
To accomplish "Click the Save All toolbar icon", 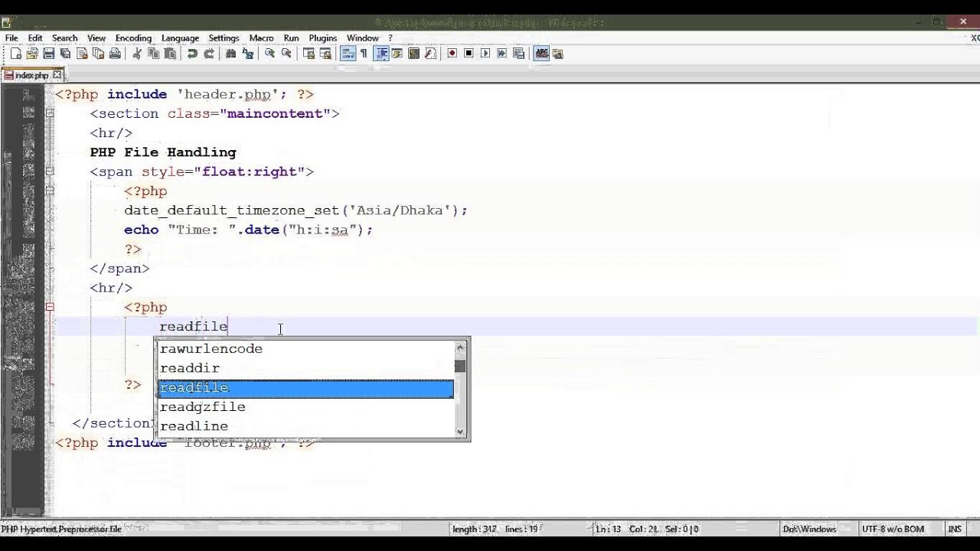I will click(x=65, y=54).
